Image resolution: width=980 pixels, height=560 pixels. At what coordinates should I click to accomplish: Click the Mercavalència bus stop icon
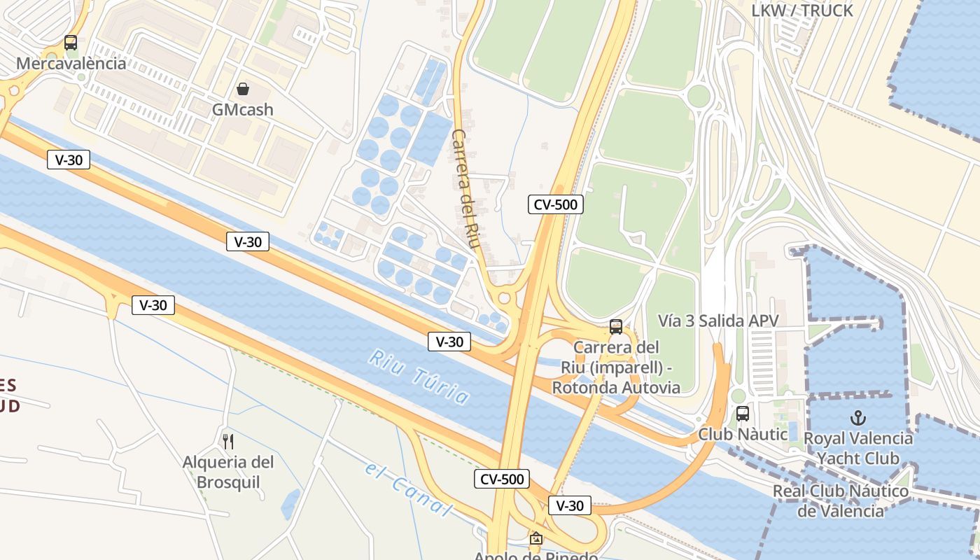pos(71,42)
